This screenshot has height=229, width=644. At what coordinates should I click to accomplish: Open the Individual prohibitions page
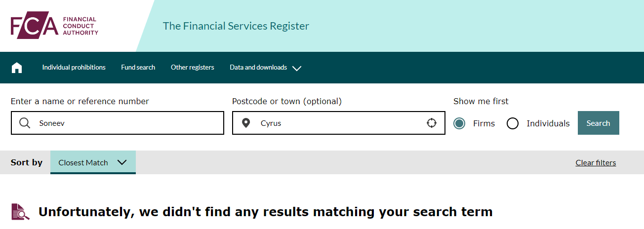point(74,68)
